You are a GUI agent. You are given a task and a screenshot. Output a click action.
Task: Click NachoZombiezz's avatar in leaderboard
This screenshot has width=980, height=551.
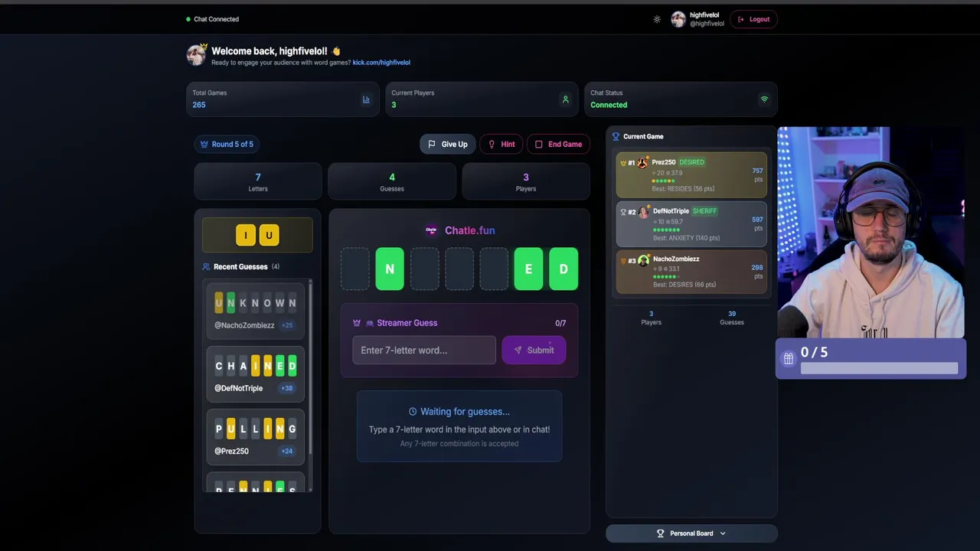644,261
